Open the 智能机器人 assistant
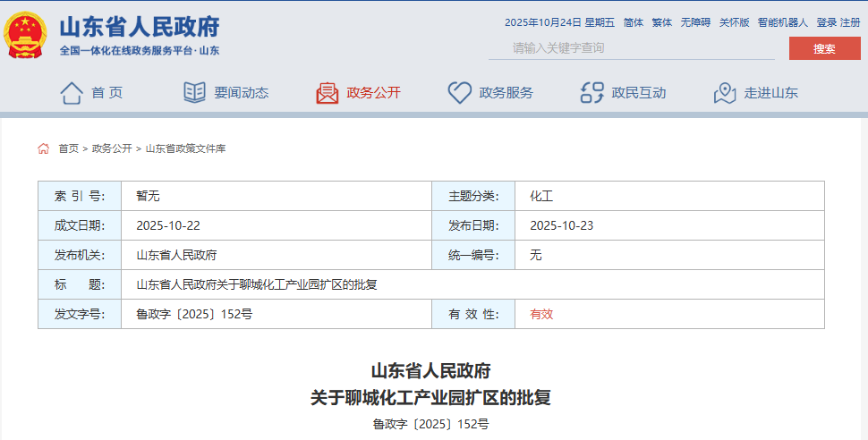 (782, 22)
